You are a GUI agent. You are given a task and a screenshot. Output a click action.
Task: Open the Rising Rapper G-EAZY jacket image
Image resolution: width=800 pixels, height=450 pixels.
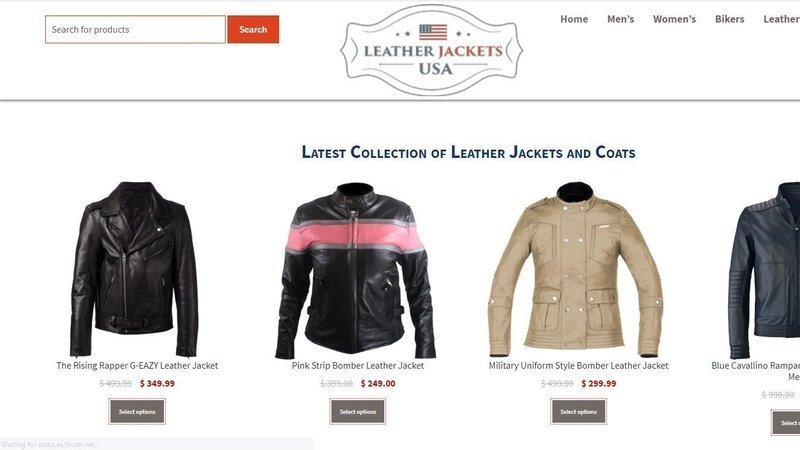pos(134,269)
